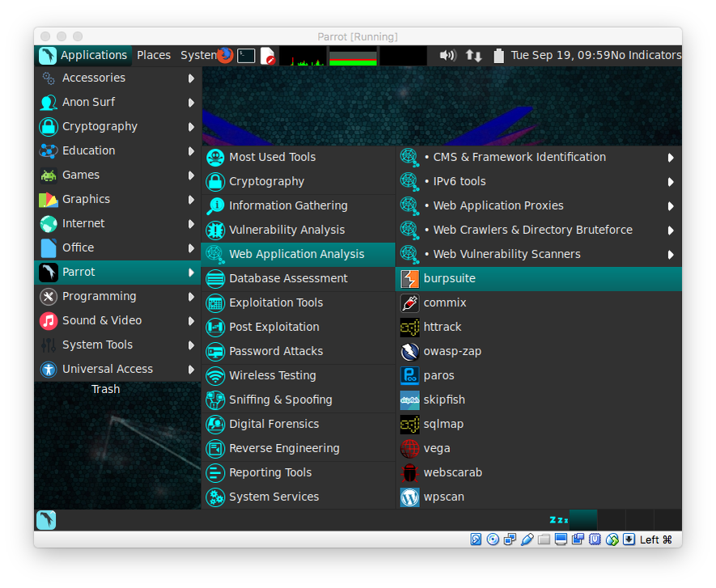Image resolution: width=716 pixels, height=588 pixels.
Task: Open Reverse Engineering submenu
Action: pyautogui.click(x=299, y=448)
